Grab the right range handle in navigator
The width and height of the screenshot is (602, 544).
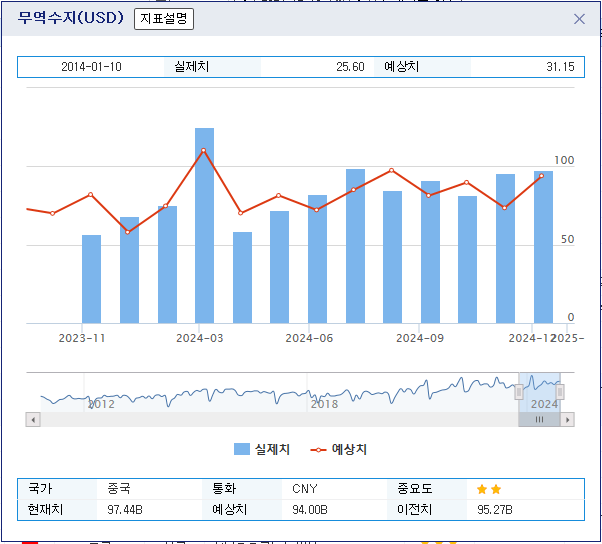(x=560, y=392)
